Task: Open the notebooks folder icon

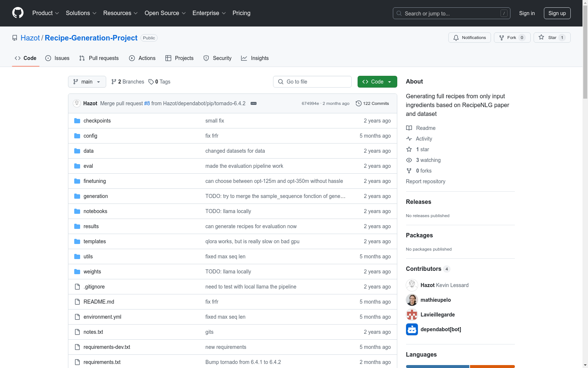Action: [77, 211]
